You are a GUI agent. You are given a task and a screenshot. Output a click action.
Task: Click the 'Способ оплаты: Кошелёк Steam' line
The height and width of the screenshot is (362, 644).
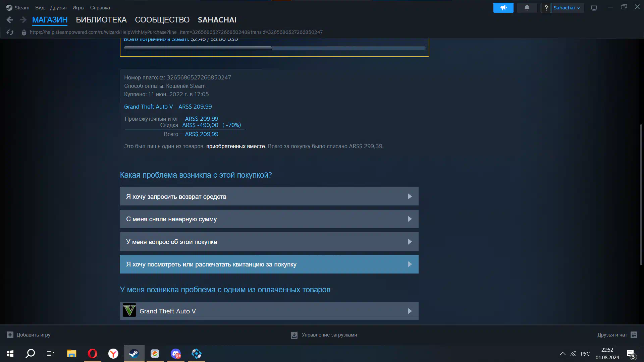coord(165,86)
